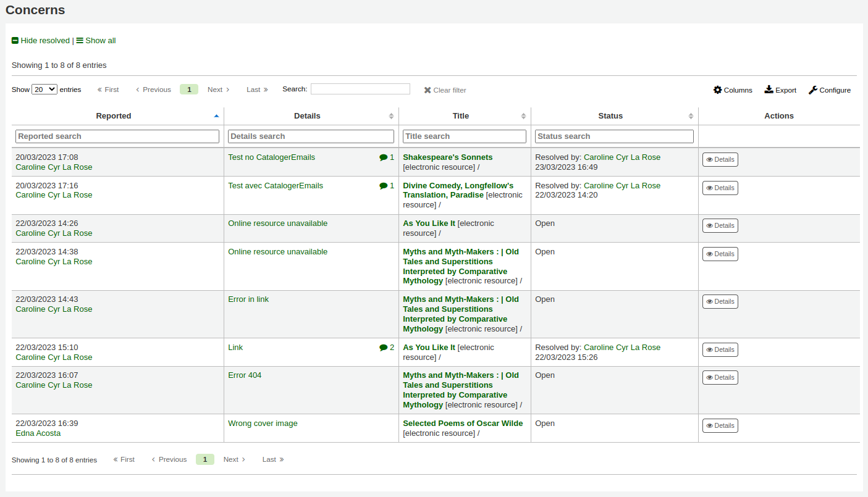Screen dimensions: 868x497
Task: Focus the Title search filter field
Action: coord(465,136)
